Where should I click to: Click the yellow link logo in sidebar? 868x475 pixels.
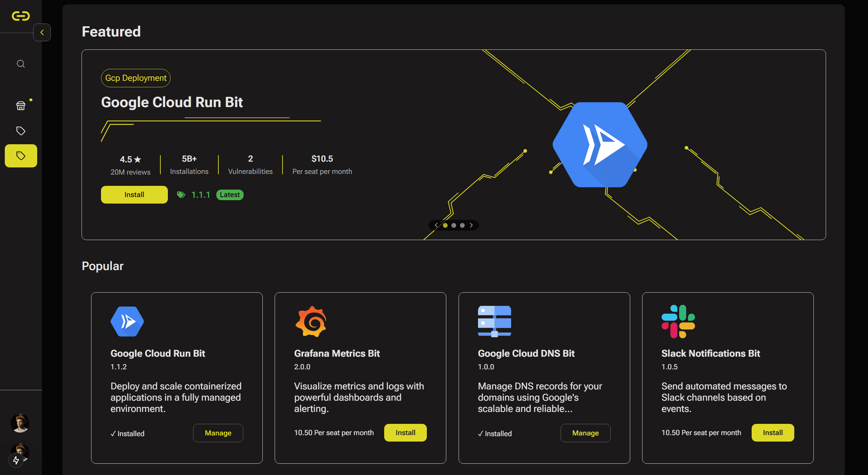(21, 16)
